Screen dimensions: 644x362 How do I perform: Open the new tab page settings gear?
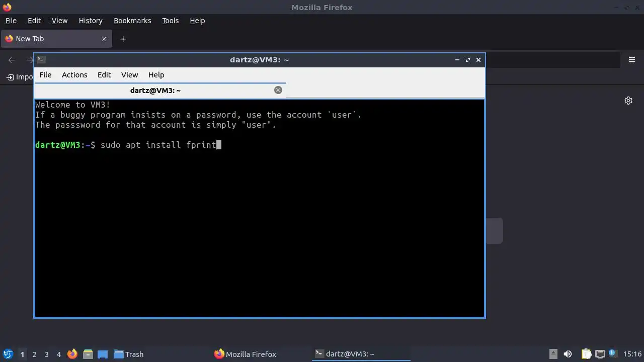[628, 101]
